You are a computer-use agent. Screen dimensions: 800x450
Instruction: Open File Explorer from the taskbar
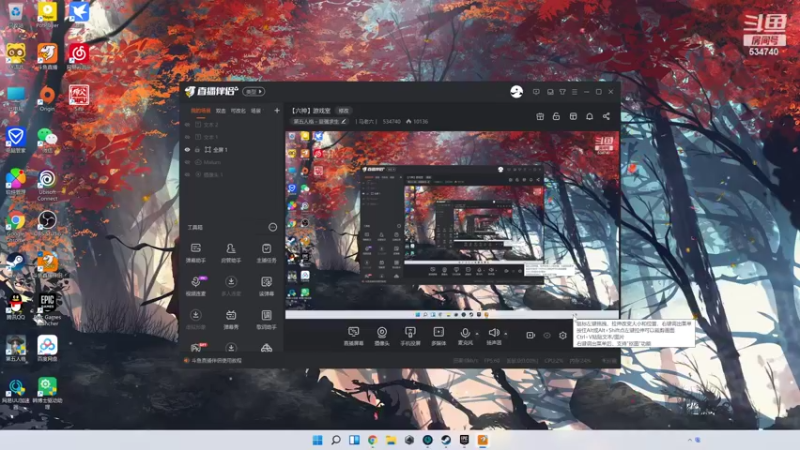391,440
